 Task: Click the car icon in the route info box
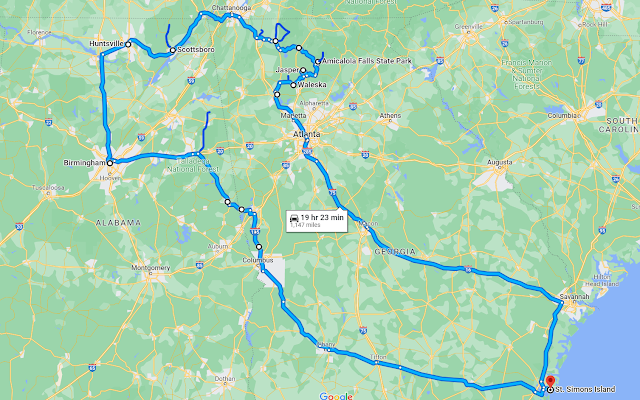pos(294,218)
